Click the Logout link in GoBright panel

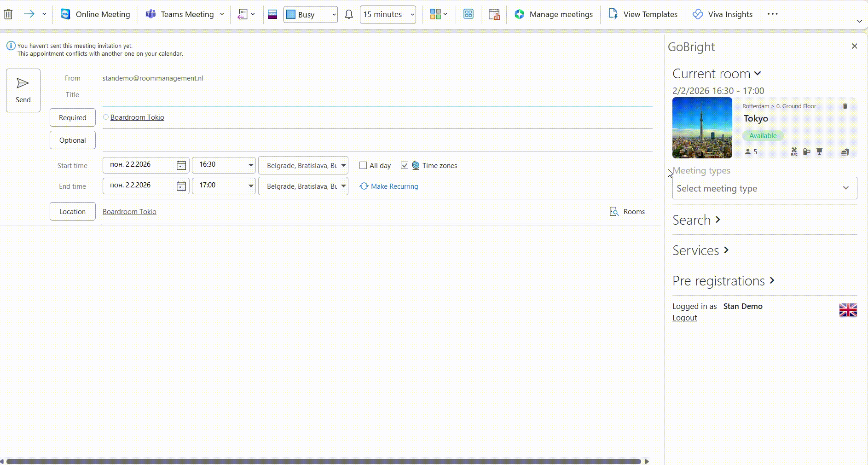(685, 317)
